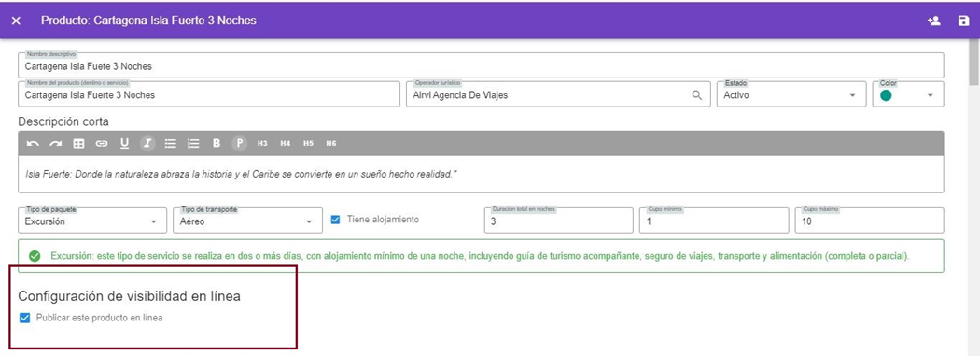Open the Tipo de paquete dropdown
980x356 pixels.
point(92,221)
